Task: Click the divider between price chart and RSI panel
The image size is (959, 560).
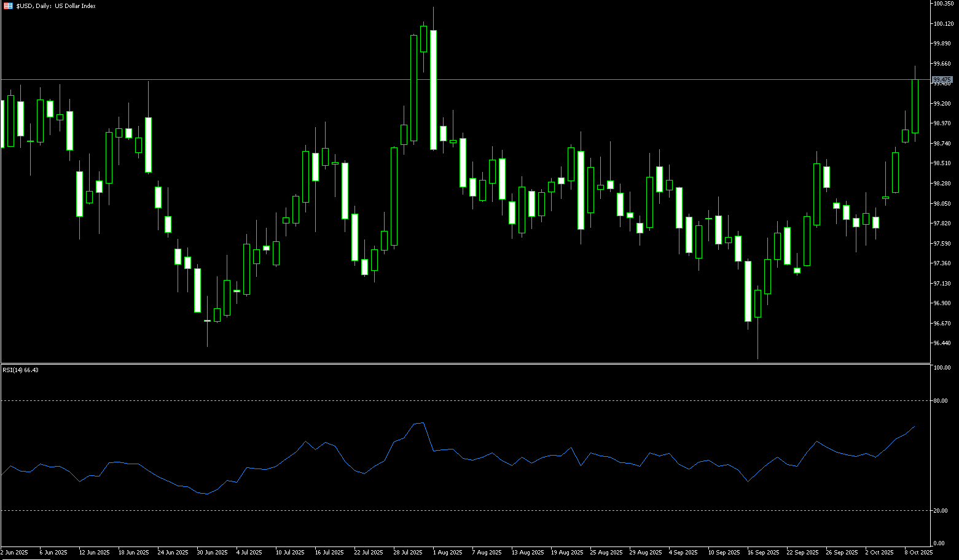Action: point(467,364)
